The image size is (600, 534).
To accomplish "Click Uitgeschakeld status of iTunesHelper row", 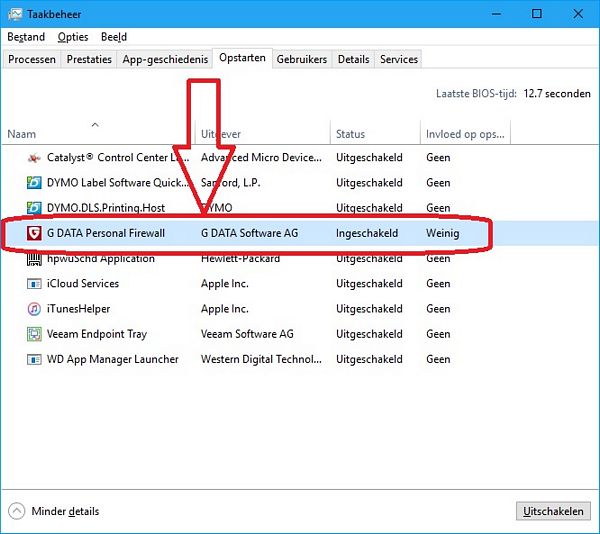I will click(369, 309).
